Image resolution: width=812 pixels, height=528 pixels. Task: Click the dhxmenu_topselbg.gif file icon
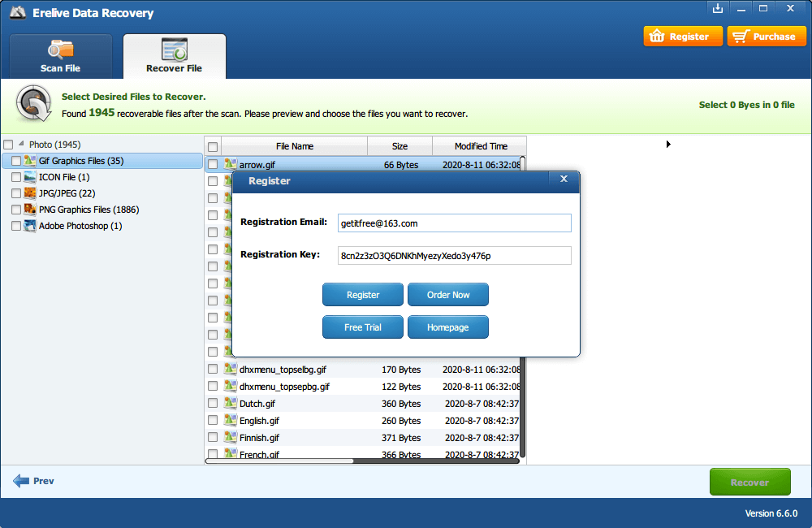[231, 369]
